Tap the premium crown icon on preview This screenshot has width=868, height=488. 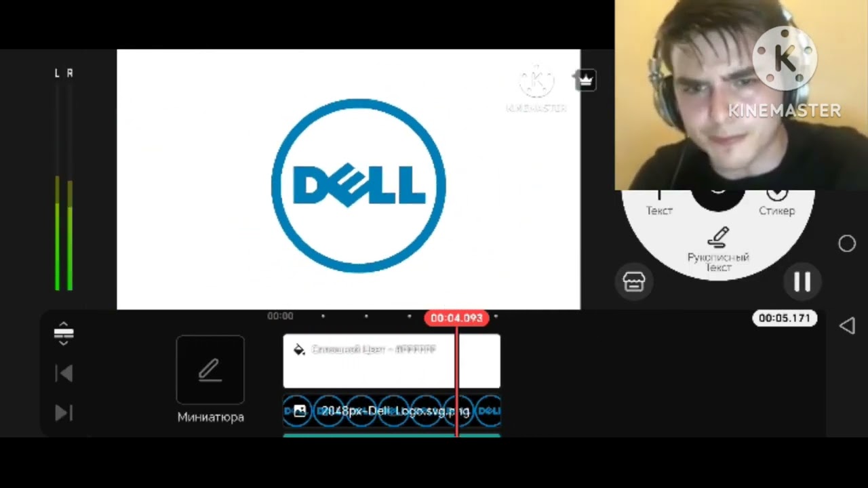[586, 79]
